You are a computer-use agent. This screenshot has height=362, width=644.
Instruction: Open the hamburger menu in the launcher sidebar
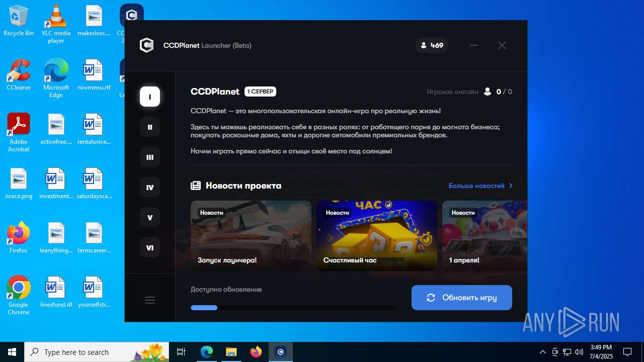[150, 300]
